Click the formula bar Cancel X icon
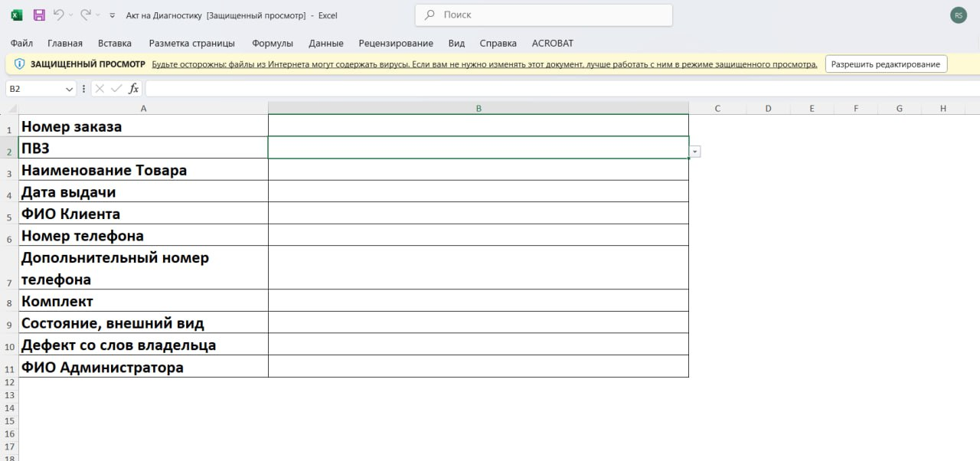 100,89
